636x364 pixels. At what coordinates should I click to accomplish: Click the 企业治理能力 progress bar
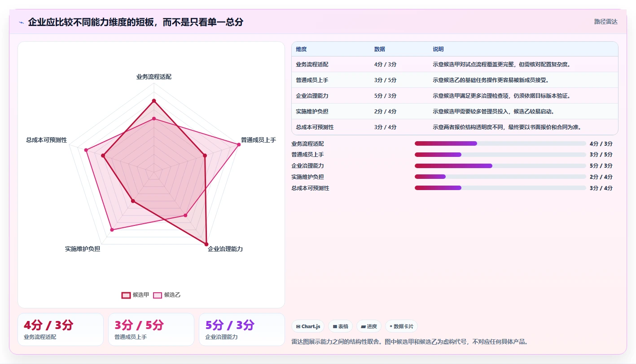(500, 166)
